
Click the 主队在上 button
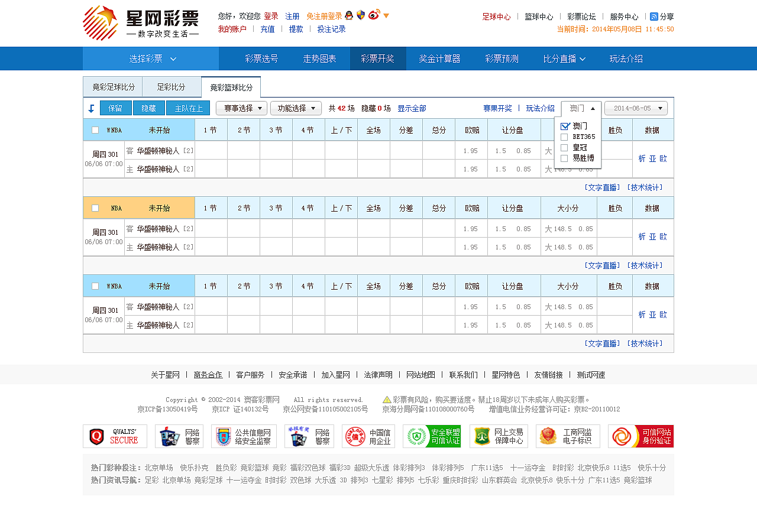coord(188,108)
